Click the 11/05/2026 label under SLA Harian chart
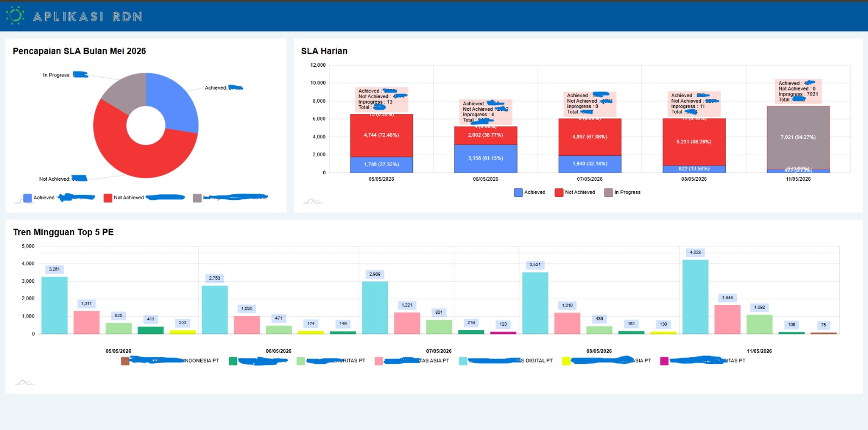Viewport: 868px width, 430px height. point(798,179)
